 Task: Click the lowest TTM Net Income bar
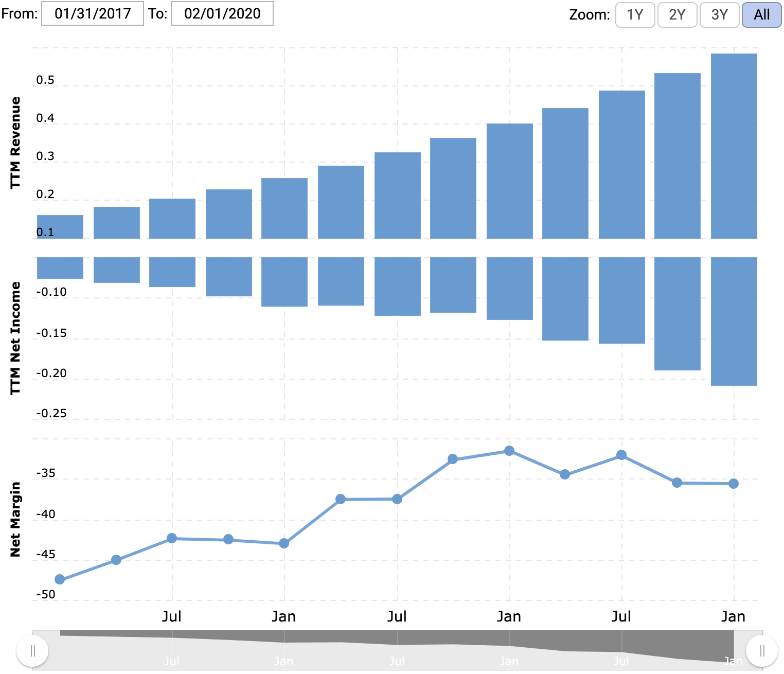tap(734, 322)
